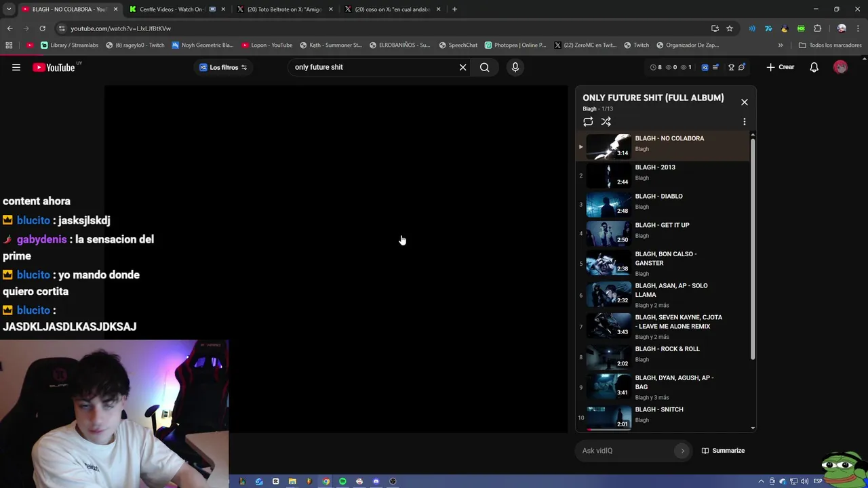
Task: Open Library / Streamlabs bookmark
Action: (69, 45)
